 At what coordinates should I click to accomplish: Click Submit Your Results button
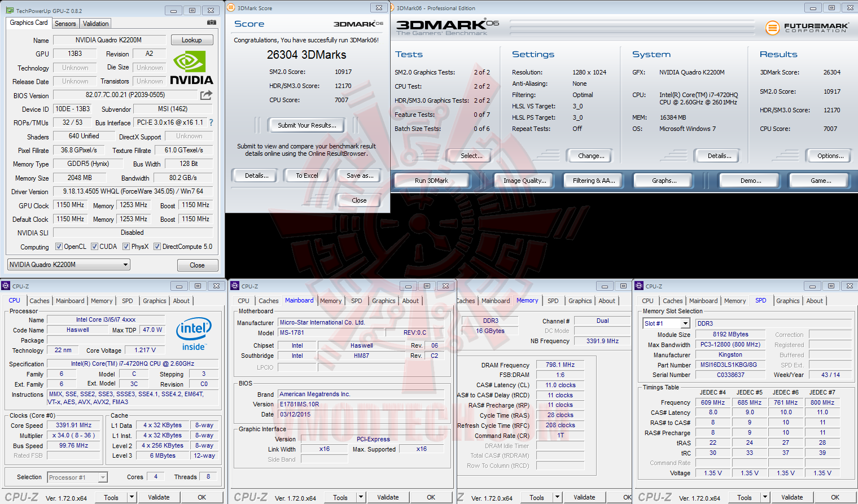coord(307,125)
